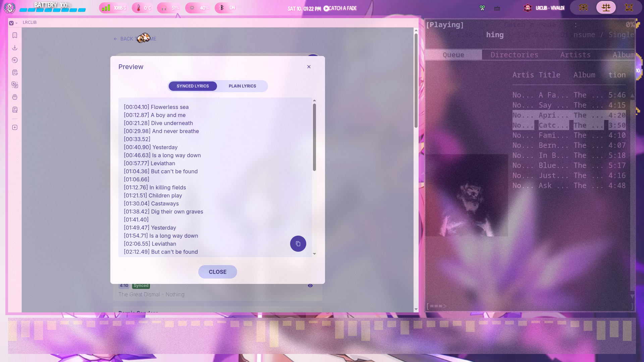Open the Artists tab in music player
The image size is (644, 362).
pos(575,55)
